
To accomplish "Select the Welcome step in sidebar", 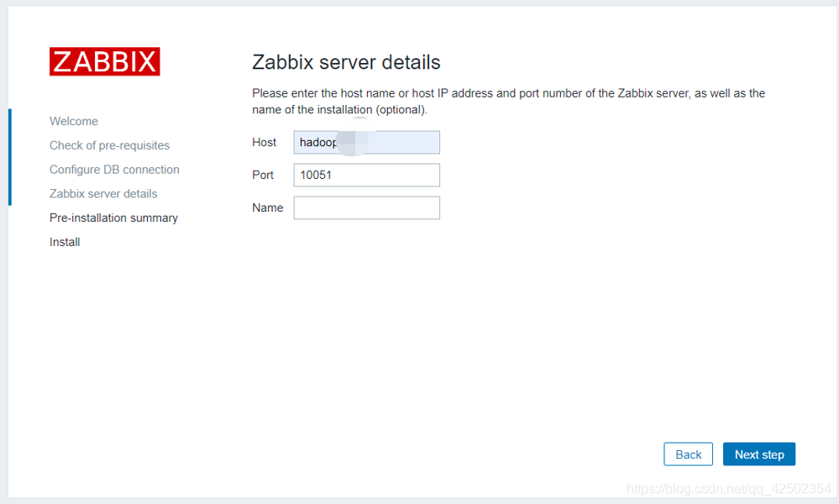I will [74, 122].
